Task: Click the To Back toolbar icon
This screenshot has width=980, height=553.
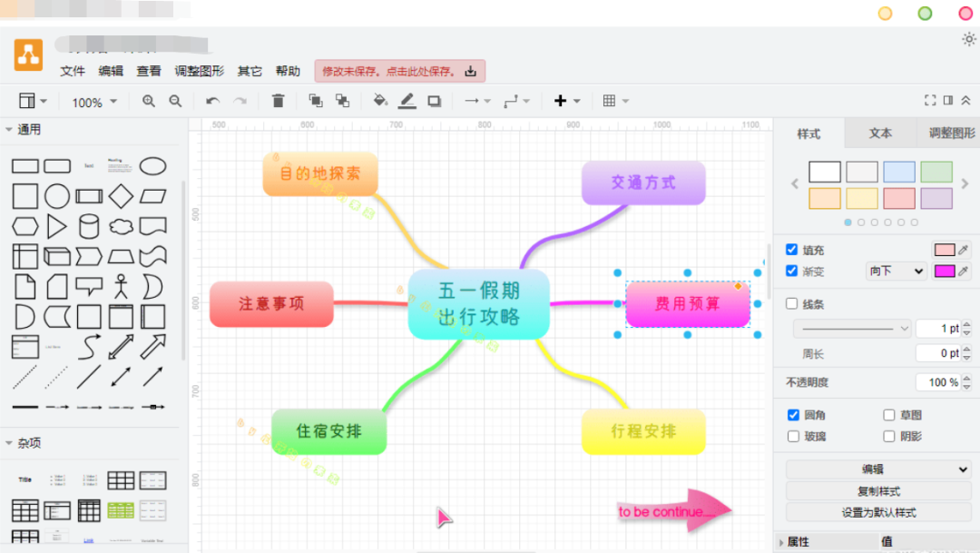Action: [343, 100]
